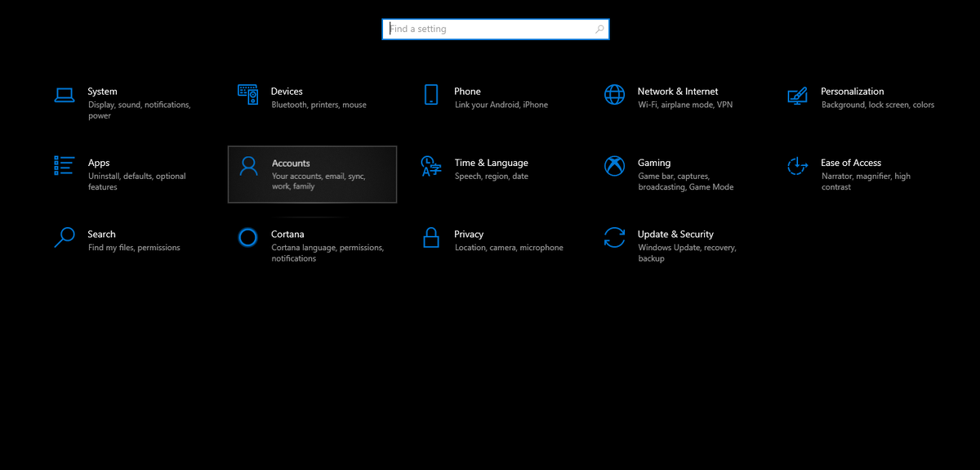Viewport: 980px width, 470px height.
Task: Click the Search category heading
Action: [102, 234]
